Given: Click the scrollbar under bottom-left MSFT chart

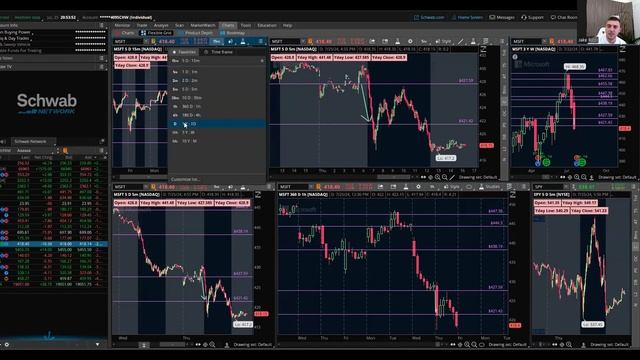Looking at the screenshot, I should click(172, 344).
